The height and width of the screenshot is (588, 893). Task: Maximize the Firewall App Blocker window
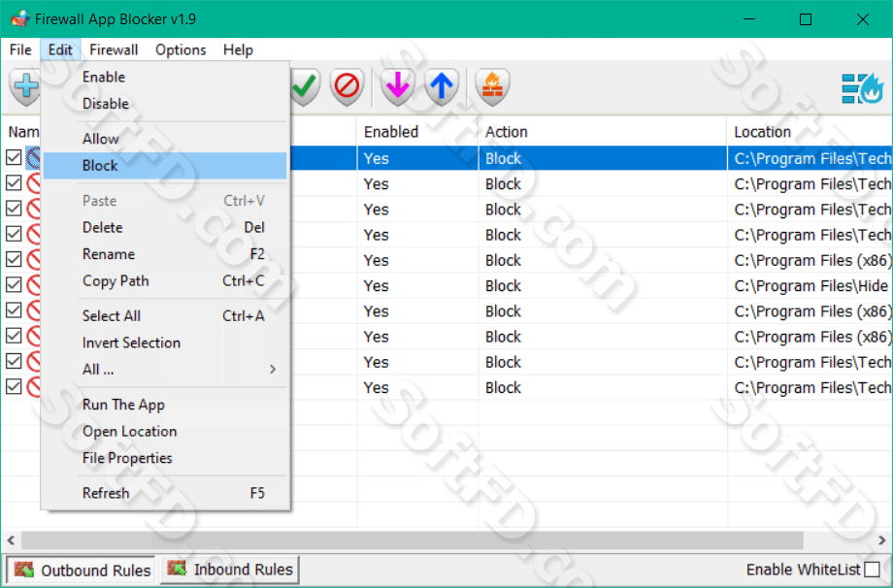(x=806, y=19)
